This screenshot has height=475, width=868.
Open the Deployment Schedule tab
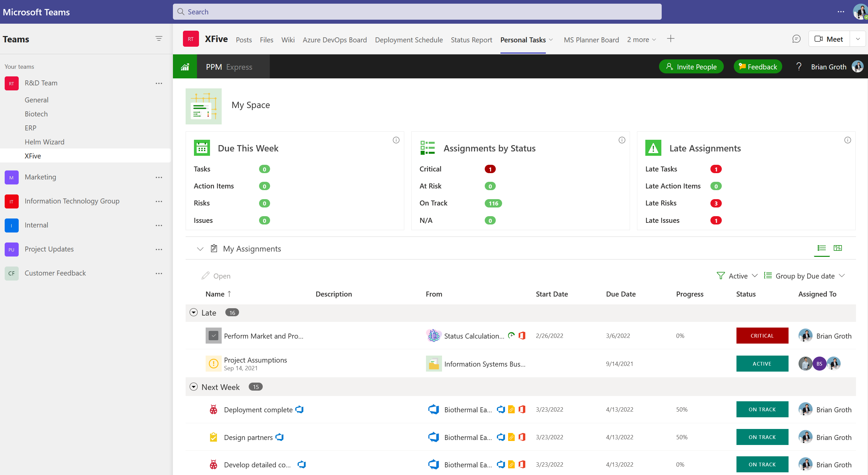pos(409,40)
